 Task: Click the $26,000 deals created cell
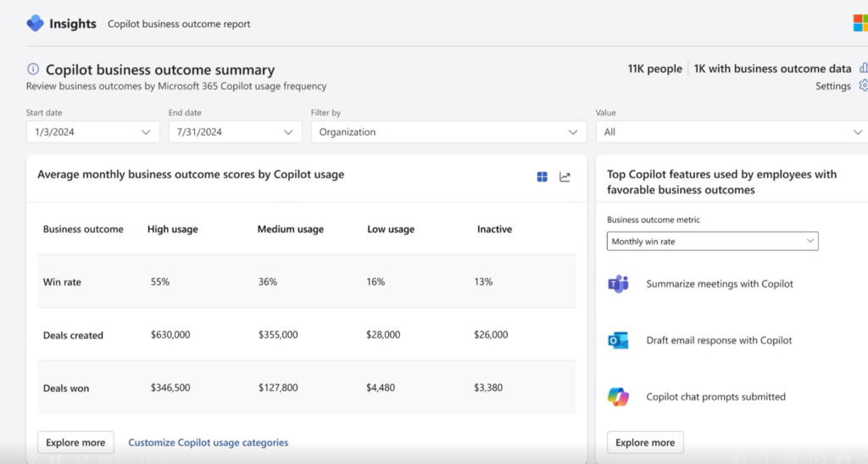click(491, 334)
